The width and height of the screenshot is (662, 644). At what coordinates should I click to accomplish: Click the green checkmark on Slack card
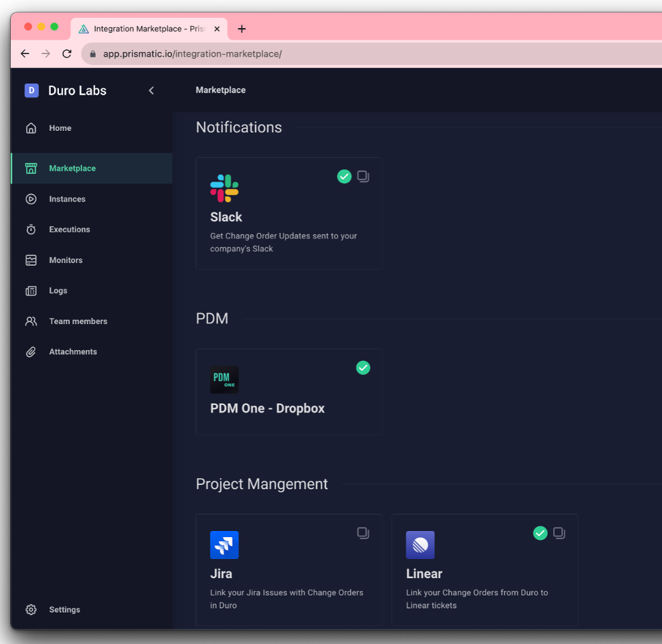pyautogui.click(x=344, y=176)
